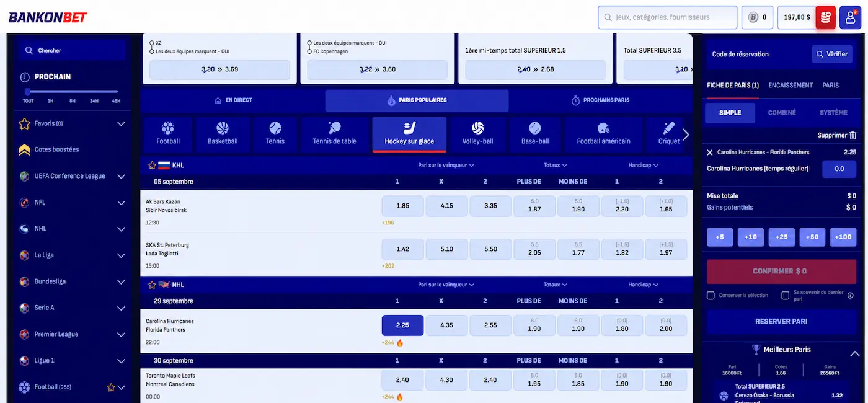
Task: Expand the Ligue 1 sidebar chevron
Action: (x=121, y=361)
